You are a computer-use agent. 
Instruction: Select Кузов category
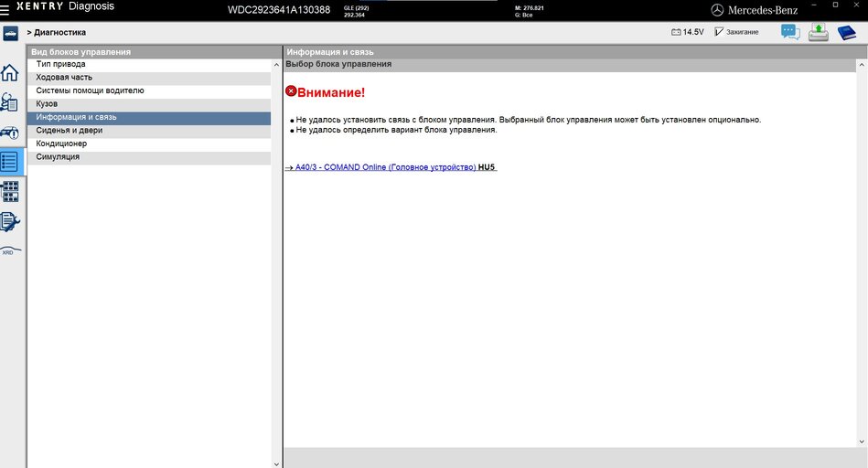pos(149,104)
